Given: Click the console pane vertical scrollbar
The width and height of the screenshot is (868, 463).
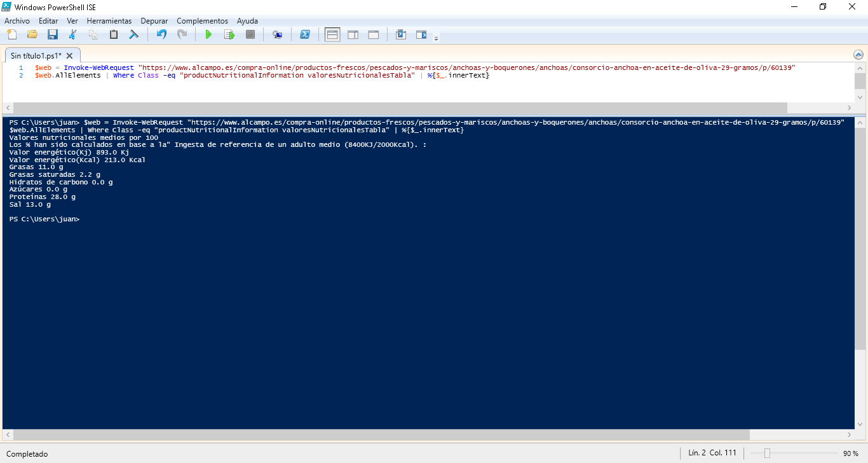Looking at the screenshot, I should pos(860,254).
